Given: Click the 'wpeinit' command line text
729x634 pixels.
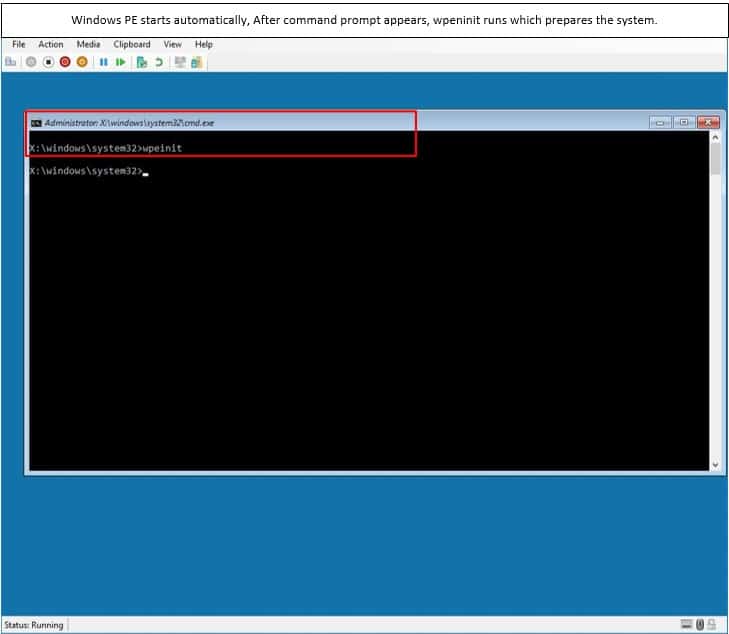Looking at the screenshot, I should coord(162,148).
